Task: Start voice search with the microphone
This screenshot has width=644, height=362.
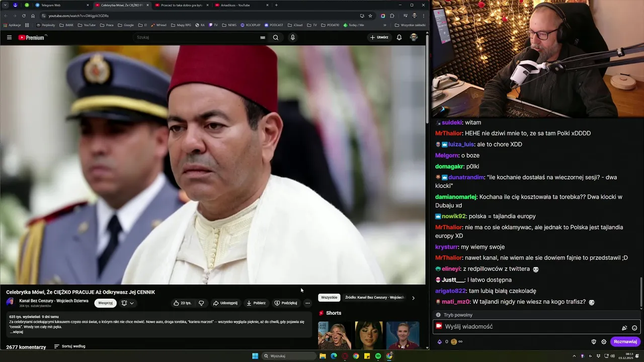Action: [293, 37]
